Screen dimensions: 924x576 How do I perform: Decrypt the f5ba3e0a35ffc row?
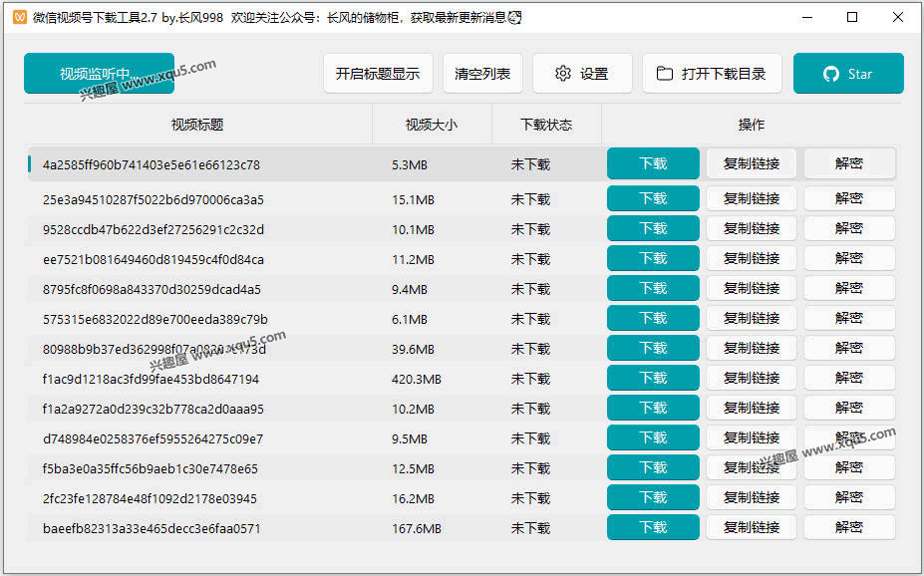pos(849,468)
